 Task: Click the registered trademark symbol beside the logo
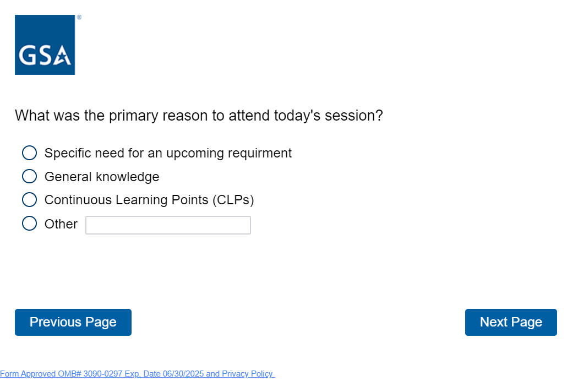click(x=79, y=18)
